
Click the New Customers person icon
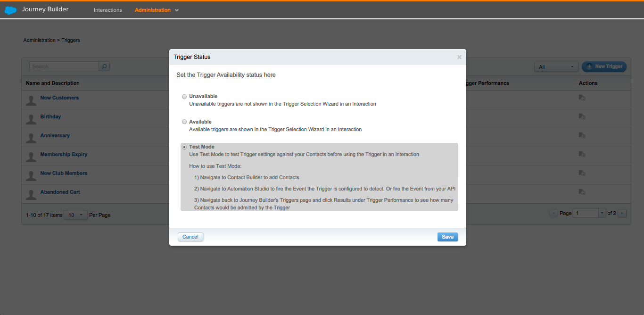31,100
